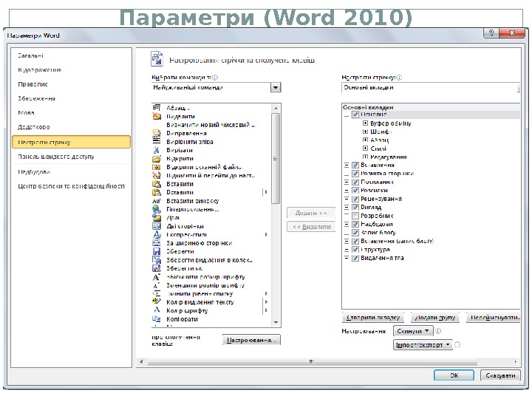Image resolution: width=532 pixels, height=399 pixels.
Task: Toggle the Розсилки checkbox
Action: pyautogui.click(x=355, y=191)
